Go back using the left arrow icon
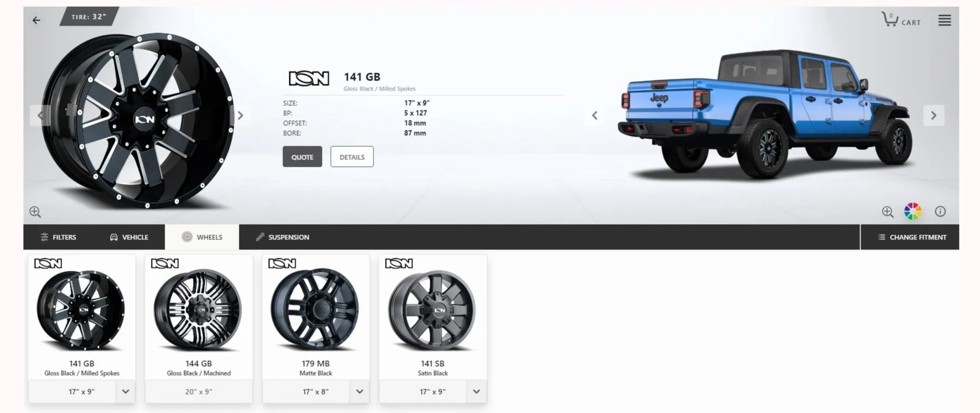Image resolution: width=980 pixels, height=413 pixels. click(36, 21)
